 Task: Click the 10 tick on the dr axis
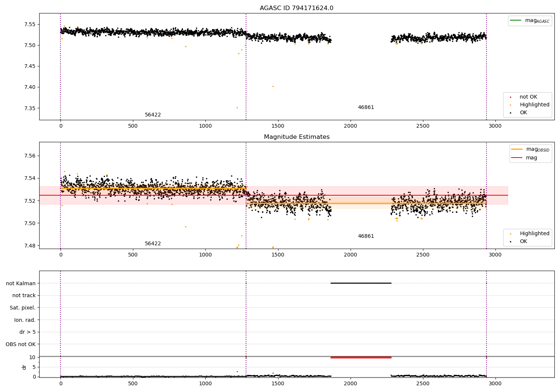coord(32,357)
